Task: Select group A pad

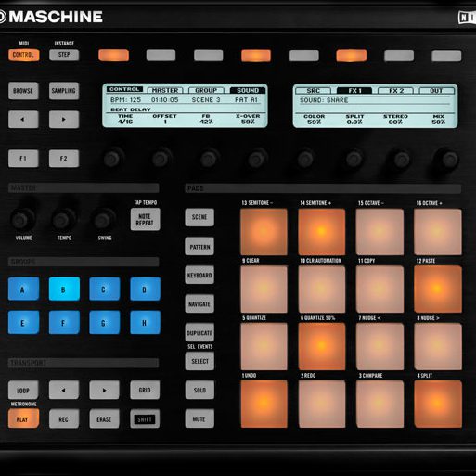Action: [23, 289]
